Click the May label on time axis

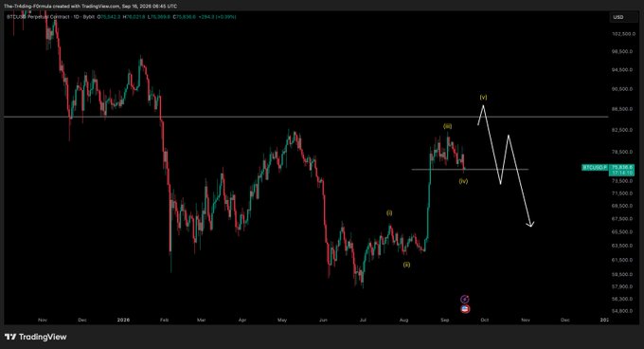pyautogui.click(x=282, y=320)
